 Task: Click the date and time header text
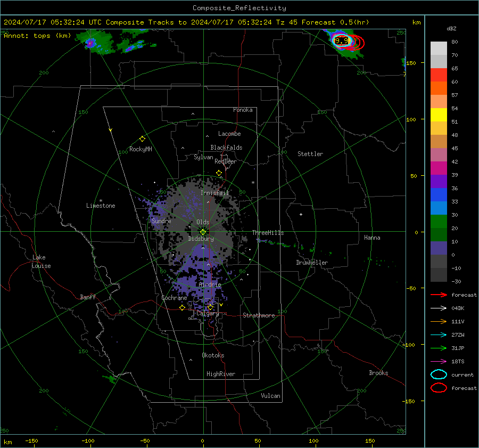tap(186, 22)
